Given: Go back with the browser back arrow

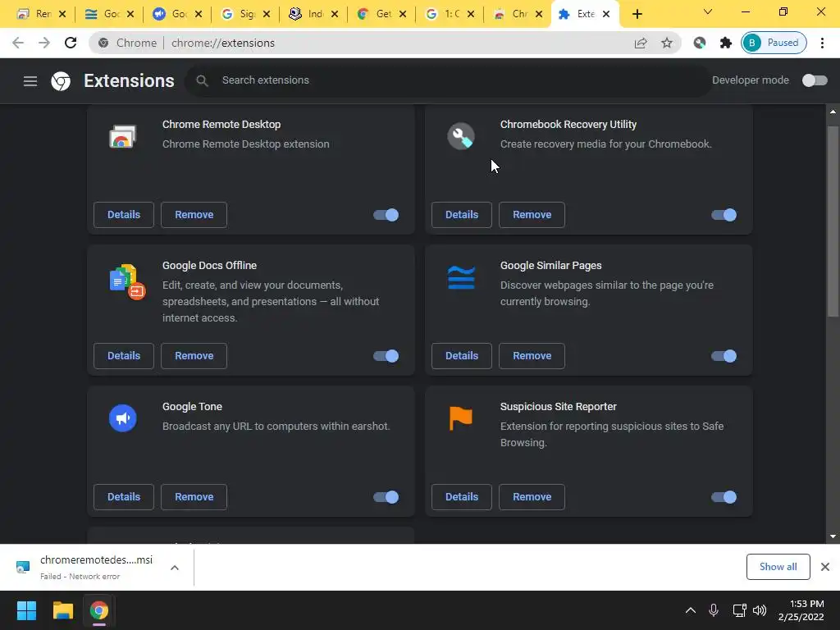Looking at the screenshot, I should coord(18,43).
